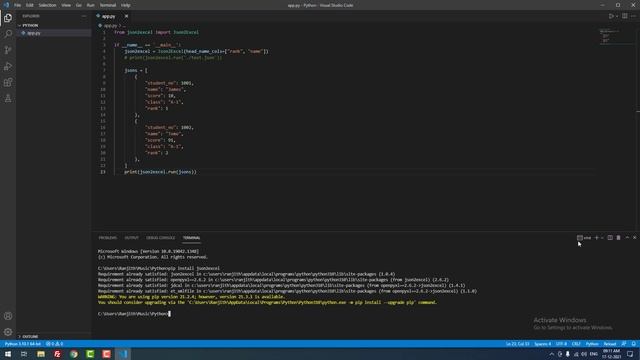Open Task View on the taskbar
The width and height of the screenshot is (640, 360).
[x=24, y=354]
